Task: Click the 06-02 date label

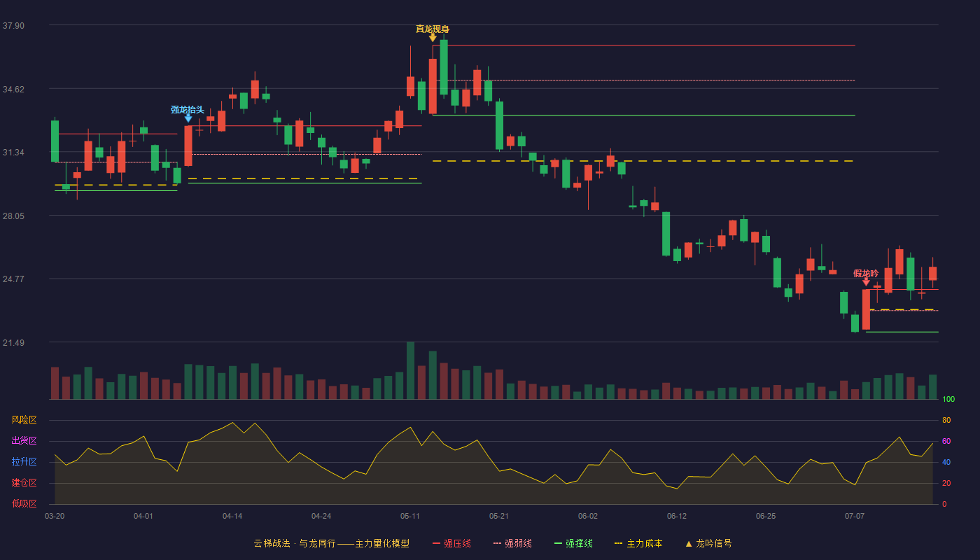Action: tap(588, 516)
